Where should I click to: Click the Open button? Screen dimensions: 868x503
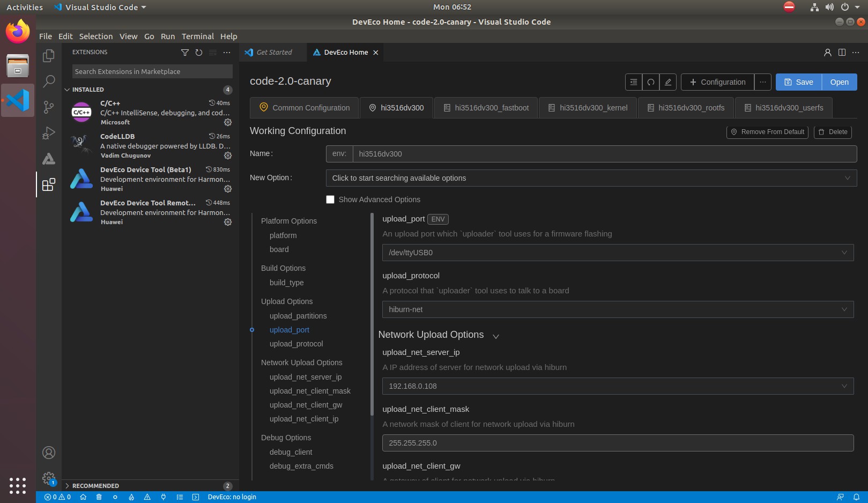(x=840, y=82)
